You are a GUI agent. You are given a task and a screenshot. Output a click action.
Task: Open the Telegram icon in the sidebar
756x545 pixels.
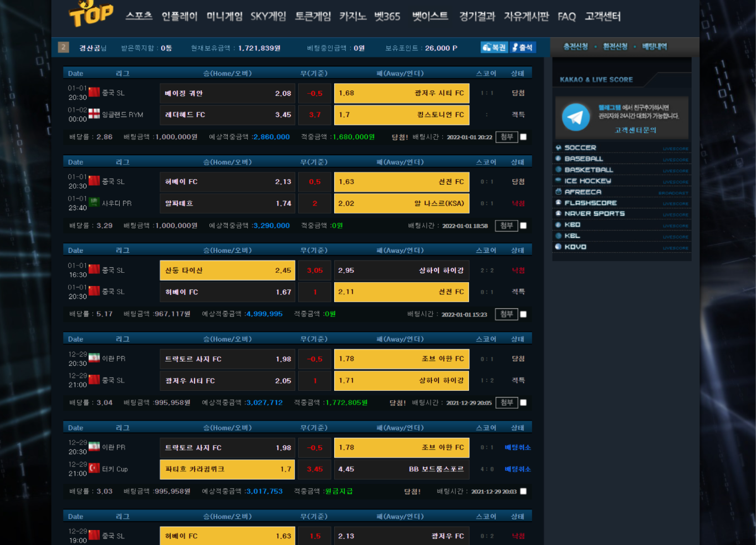[576, 117]
